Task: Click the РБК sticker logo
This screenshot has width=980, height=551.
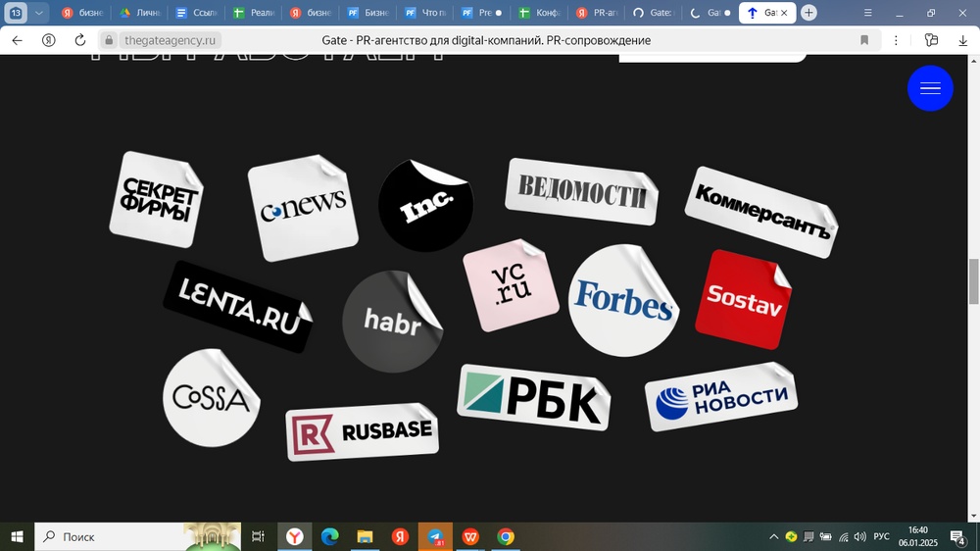Action: click(x=534, y=398)
